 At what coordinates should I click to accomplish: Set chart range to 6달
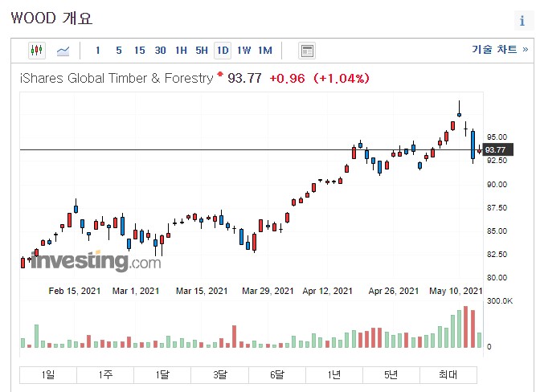(x=277, y=375)
